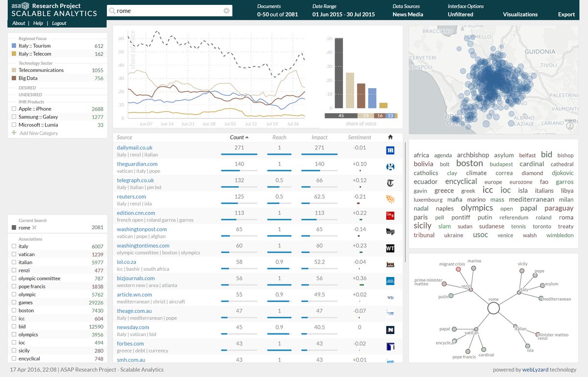Open the Documents menu in header
The image size is (588, 377).
pyautogui.click(x=277, y=10)
